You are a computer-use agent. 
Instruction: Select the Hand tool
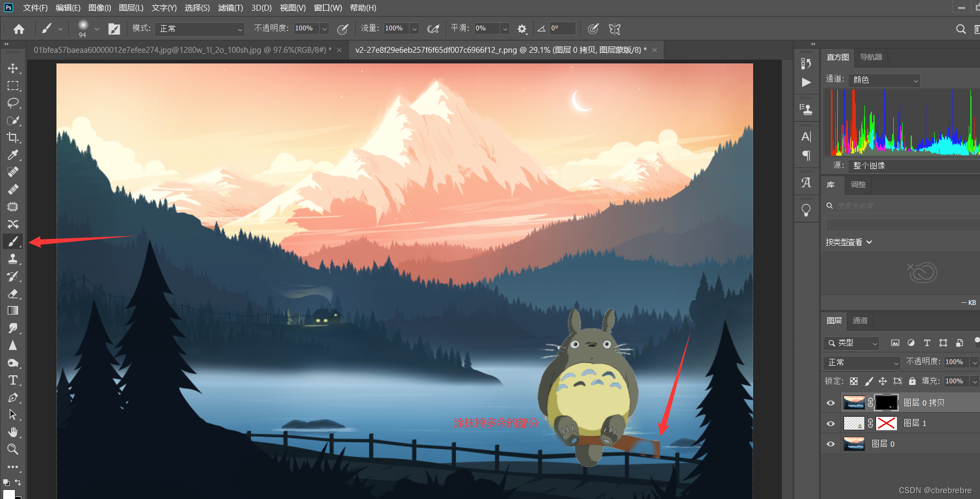point(13,432)
